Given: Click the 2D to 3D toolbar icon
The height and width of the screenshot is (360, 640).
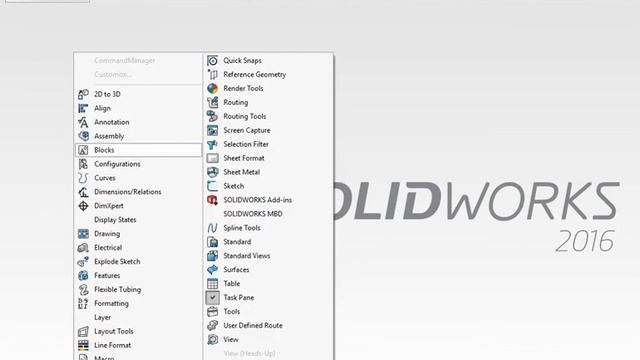Looking at the screenshot, I should (83, 94).
